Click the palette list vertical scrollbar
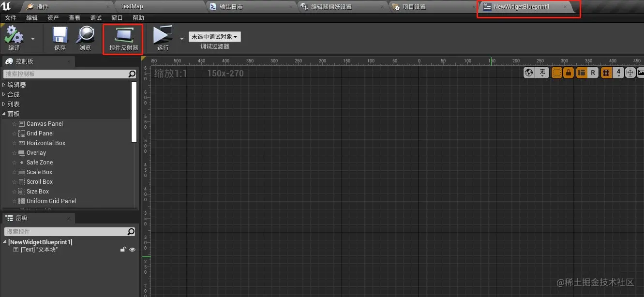Viewport: 644px width, 297px height. (x=135, y=112)
